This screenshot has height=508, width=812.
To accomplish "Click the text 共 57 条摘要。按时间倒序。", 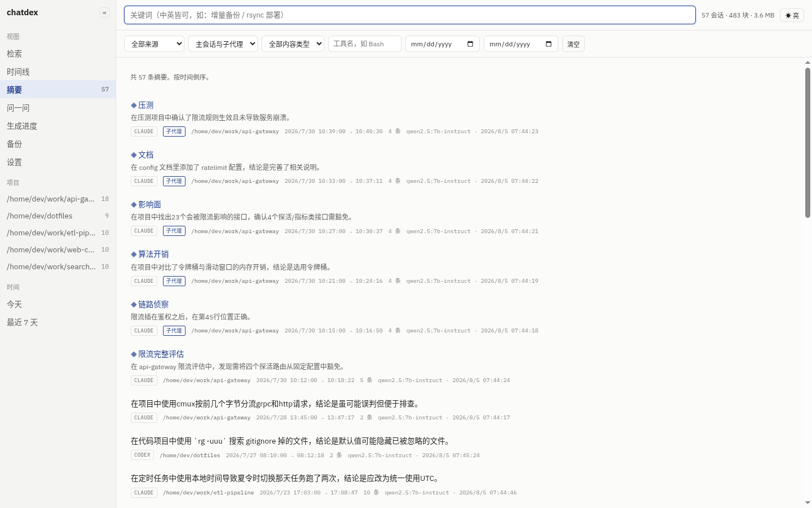I will pyautogui.click(x=171, y=77).
